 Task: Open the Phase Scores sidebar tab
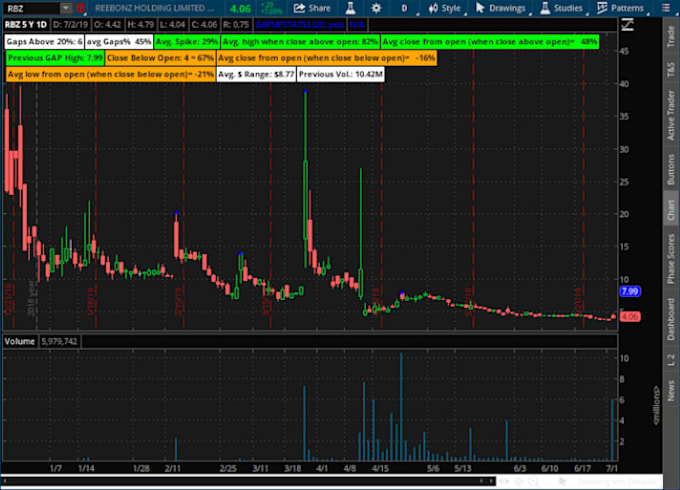click(x=671, y=259)
